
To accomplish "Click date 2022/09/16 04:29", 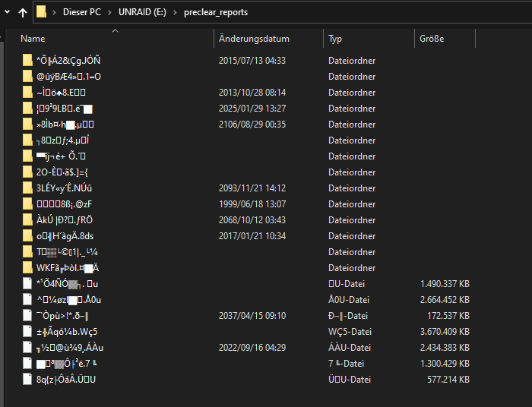I will [x=252, y=347].
